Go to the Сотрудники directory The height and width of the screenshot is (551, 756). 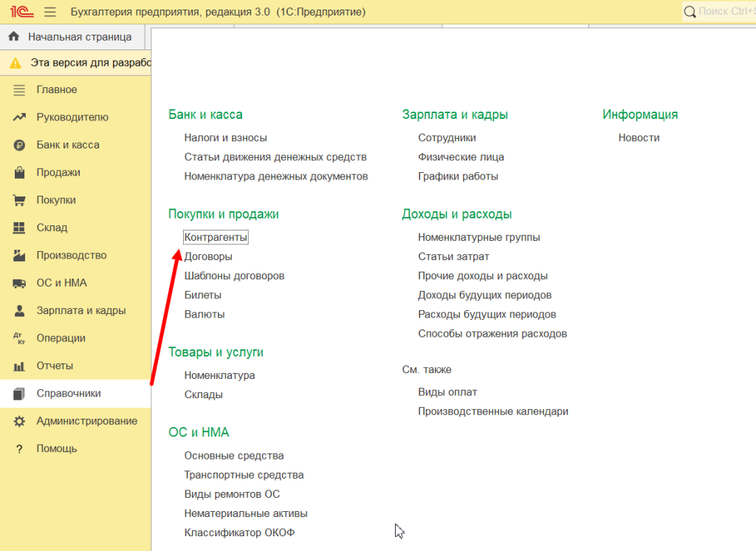pos(447,137)
